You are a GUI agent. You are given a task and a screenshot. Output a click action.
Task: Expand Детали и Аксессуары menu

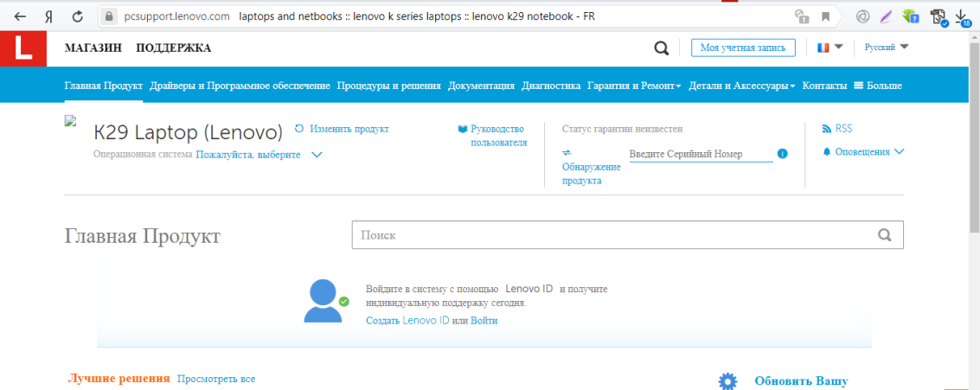(x=742, y=86)
